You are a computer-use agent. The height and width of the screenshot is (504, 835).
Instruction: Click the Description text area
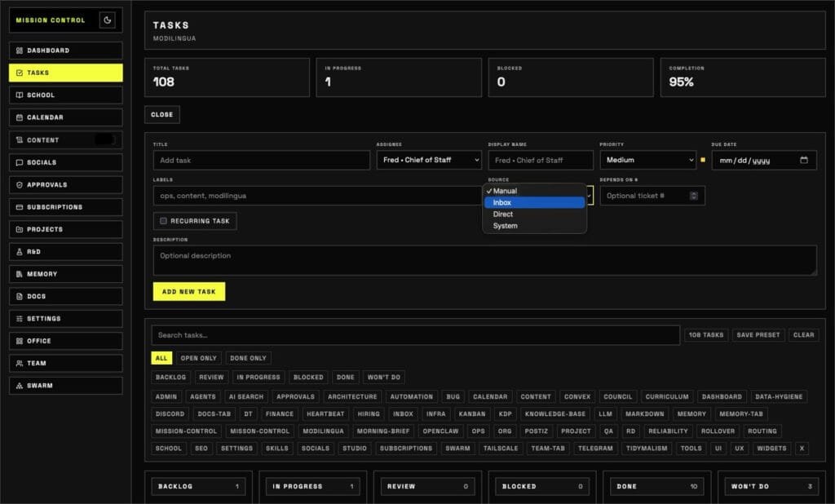(x=484, y=260)
